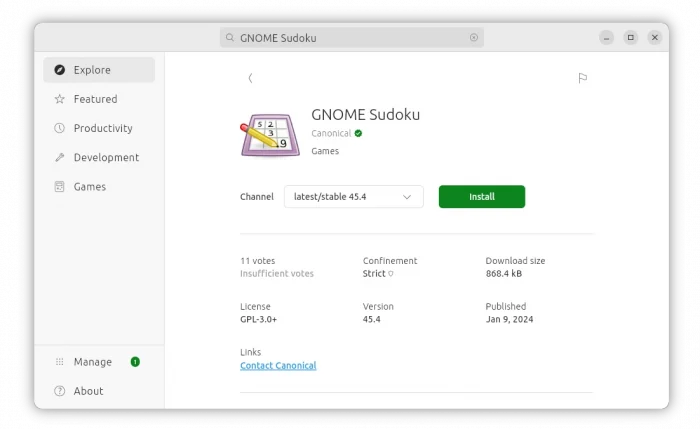Open the Channel dropdown latest/stable 45.4

click(x=353, y=197)
